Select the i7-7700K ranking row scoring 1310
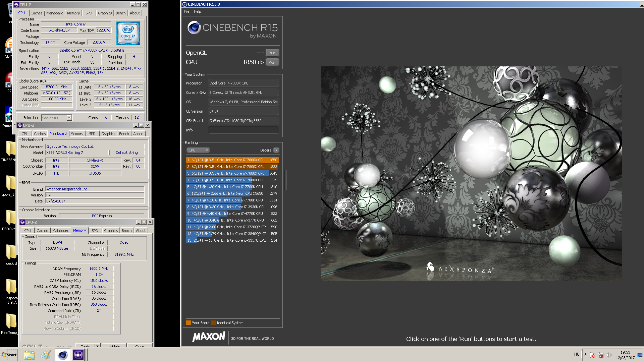 coord(232,187)
